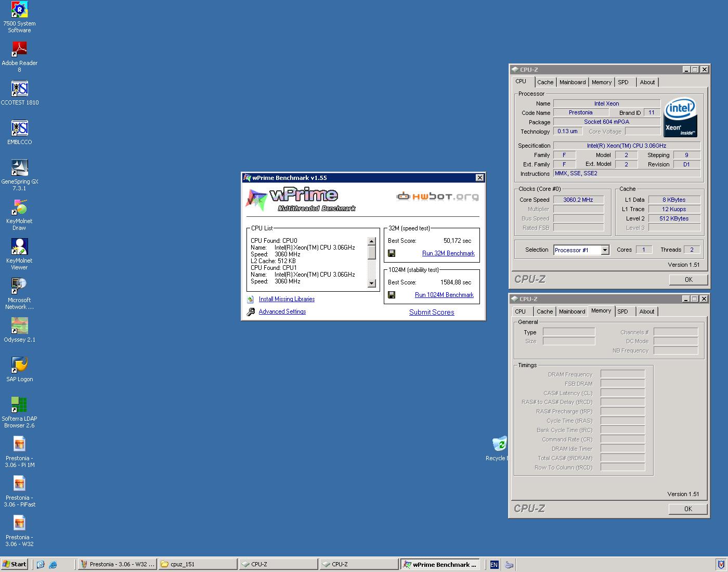Viewport: 728px width, 572px height.
Task: Open the 7500 System Software desktop icon
Action: [x=19, y=17]
